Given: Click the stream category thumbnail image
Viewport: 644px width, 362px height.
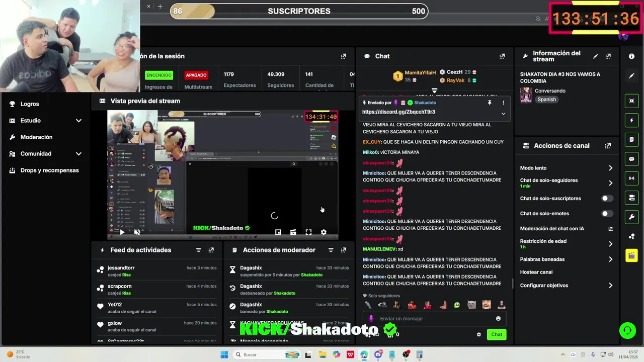Looking at the screenshot, I should [x=526, y=95].
